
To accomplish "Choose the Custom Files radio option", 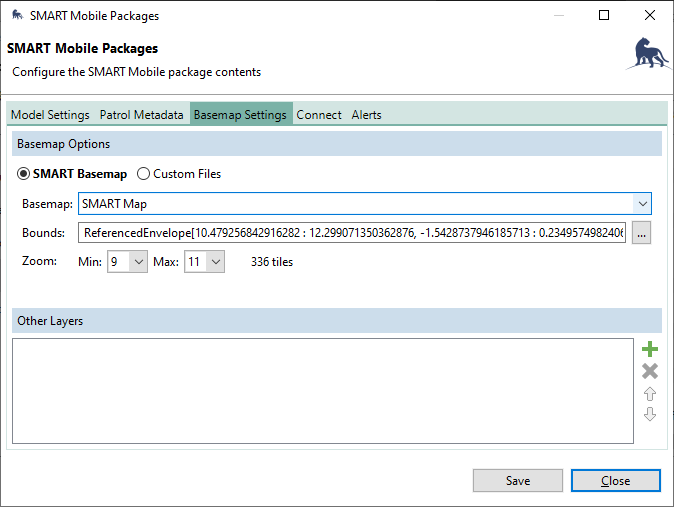I will (x=143, y=174).
